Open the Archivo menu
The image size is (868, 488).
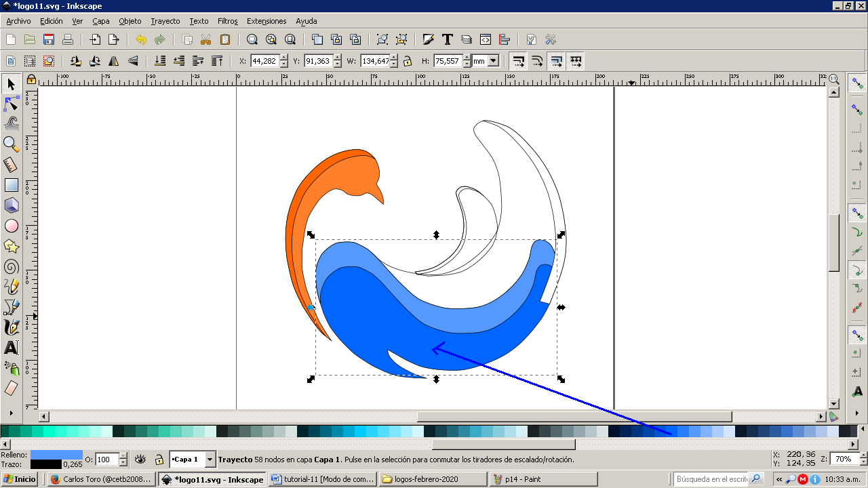point(18,21)
